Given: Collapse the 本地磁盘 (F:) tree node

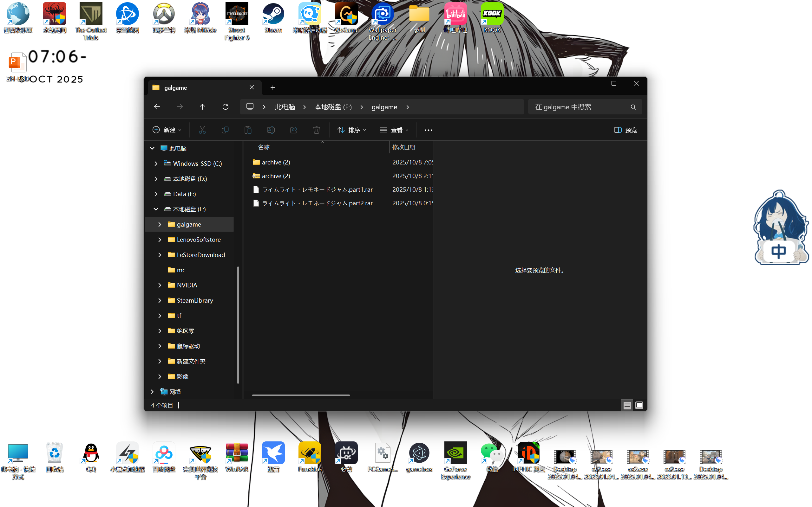Looking at the screenshot, I should click(x=156, y=209).
